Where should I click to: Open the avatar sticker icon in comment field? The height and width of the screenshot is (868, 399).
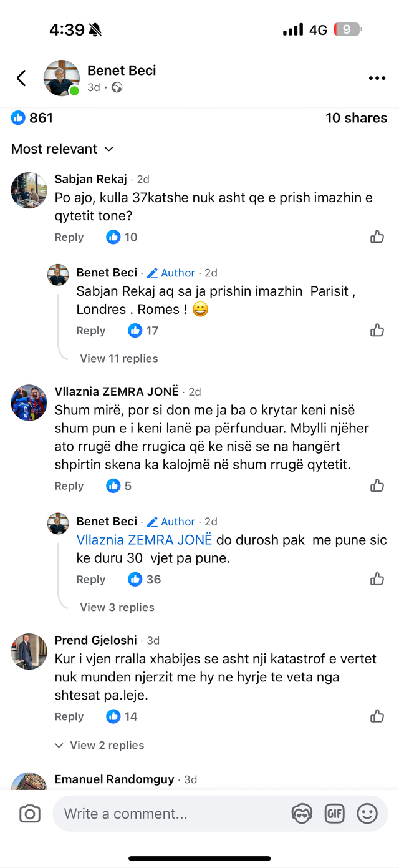tap(302, 813)
